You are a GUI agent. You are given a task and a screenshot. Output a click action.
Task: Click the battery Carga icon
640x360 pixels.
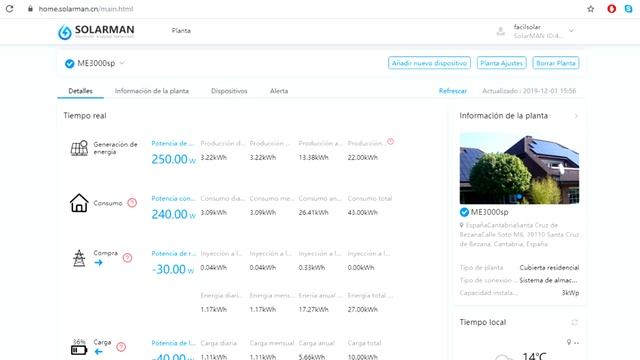(79, 350)
